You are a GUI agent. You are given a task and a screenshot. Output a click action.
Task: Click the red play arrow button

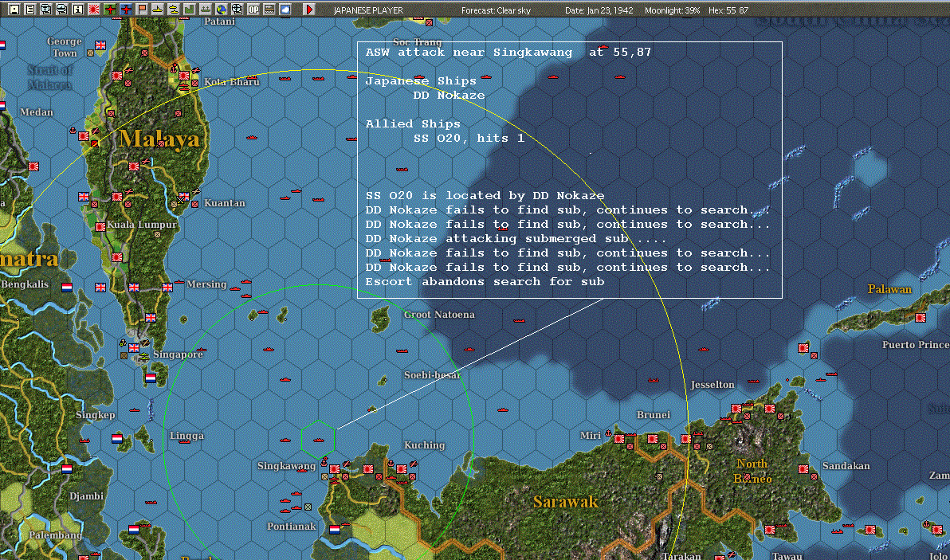coord(308,9)
